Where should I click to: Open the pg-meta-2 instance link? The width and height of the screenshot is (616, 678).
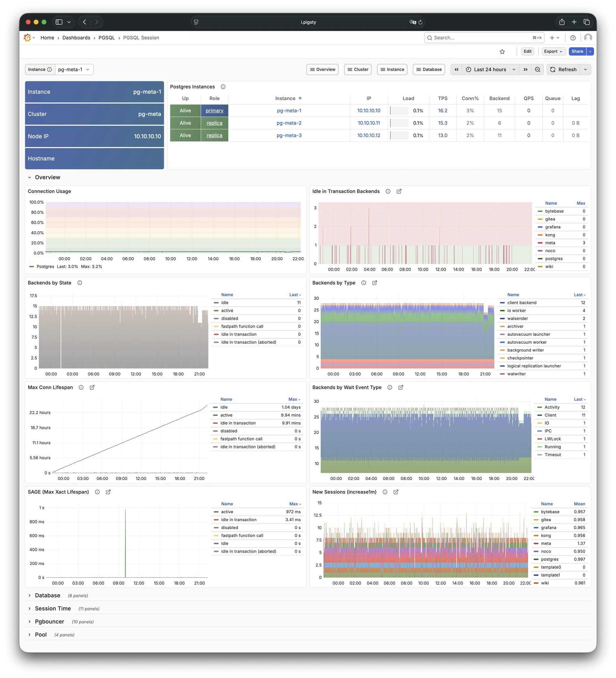coord(289,123)
